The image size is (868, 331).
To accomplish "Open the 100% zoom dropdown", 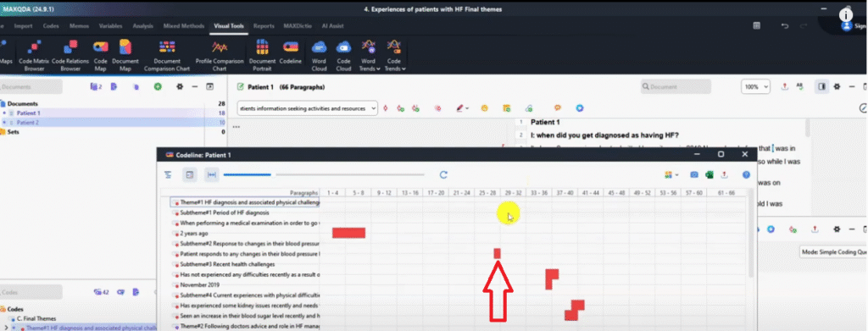I will (x=755, y=86).
